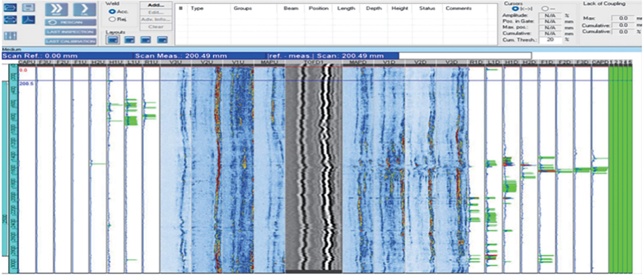Viewport: 644px width, 276px height.
Task: Click the V2U colored scan strip
Action: tap(207, 170)
